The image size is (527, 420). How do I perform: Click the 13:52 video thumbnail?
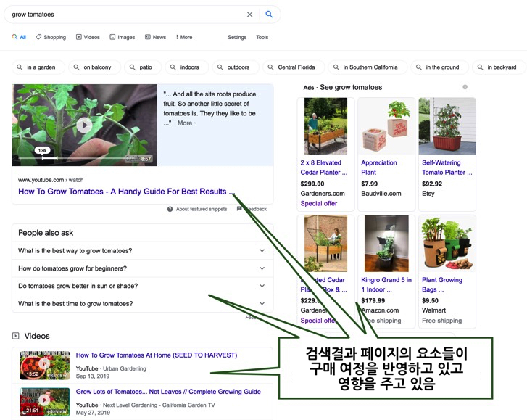pyautogui.click(x=45, y=366)
